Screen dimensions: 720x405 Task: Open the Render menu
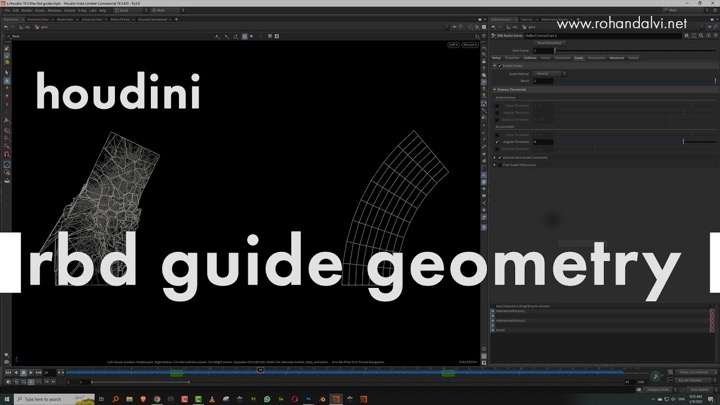click(x=27, y=10)
